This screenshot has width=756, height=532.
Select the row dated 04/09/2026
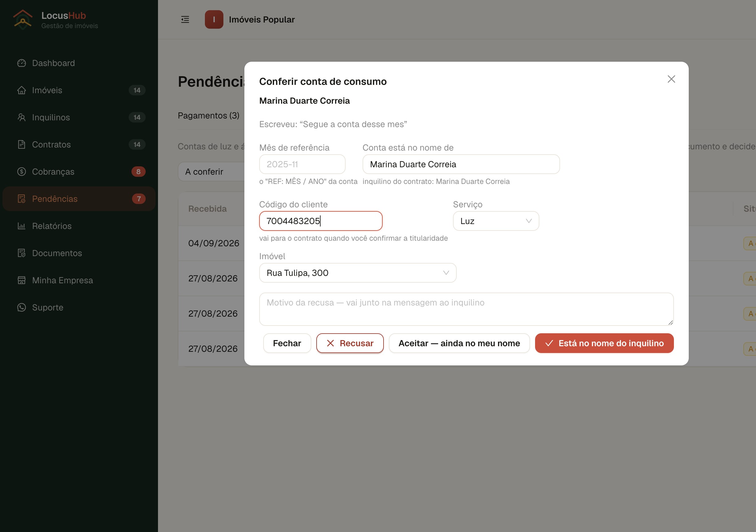tap(214, 243)
